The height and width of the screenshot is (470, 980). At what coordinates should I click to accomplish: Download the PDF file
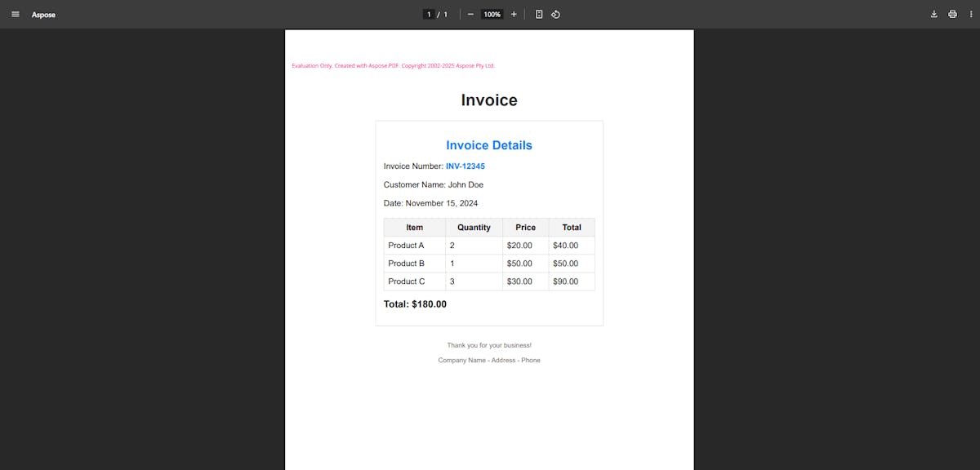pyautogui.click(x=934, y=14)
